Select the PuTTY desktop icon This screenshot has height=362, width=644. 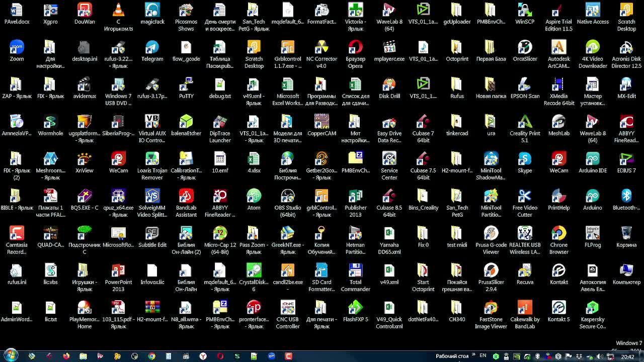coord(186,85)
